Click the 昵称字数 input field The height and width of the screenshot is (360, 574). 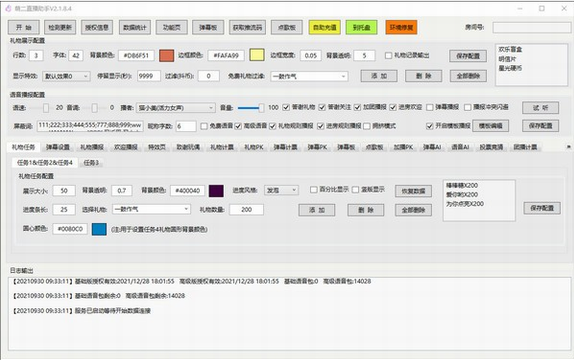coord(186,126)
